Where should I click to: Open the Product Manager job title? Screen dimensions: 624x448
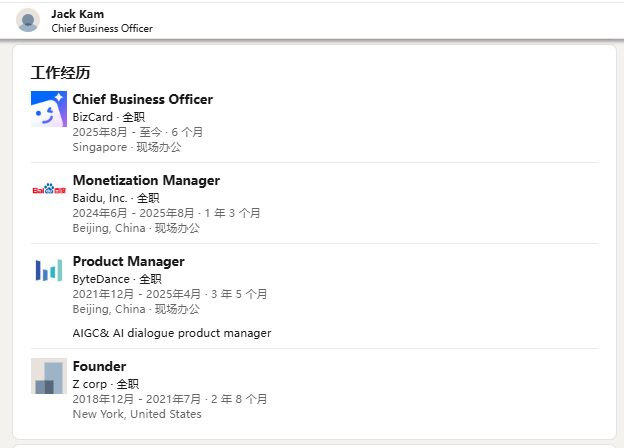pyautogui.click(x=129, y=261)
